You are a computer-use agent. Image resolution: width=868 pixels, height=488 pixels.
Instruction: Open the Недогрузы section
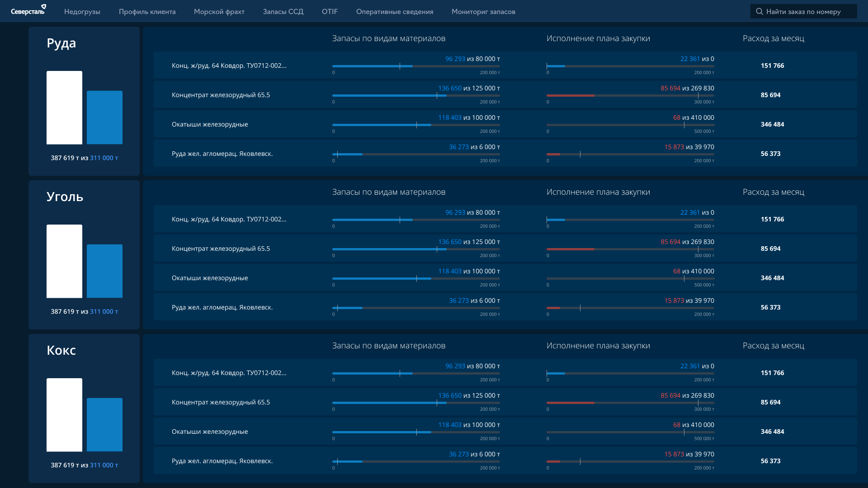[x=82, y=12]
